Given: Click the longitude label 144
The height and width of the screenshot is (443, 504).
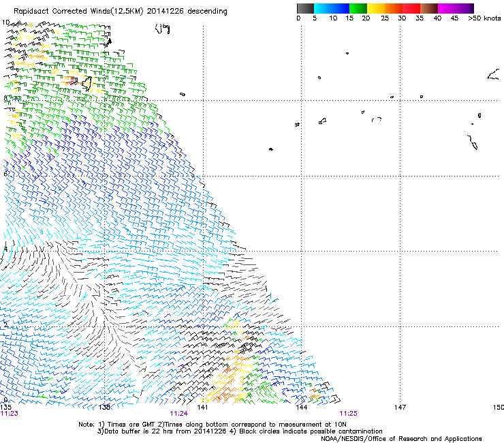Looking at the screenshot, I should (x=301, y=408).
